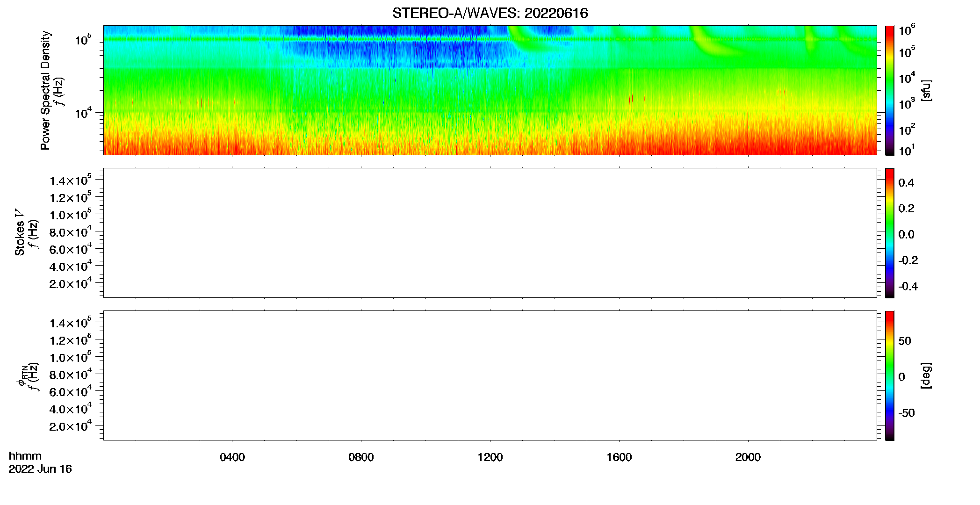The height and width of the screenshot is (505, 980).
Task: Click the 0.4 tick on Stokes color bar
Action: click(x=906, y=183)
